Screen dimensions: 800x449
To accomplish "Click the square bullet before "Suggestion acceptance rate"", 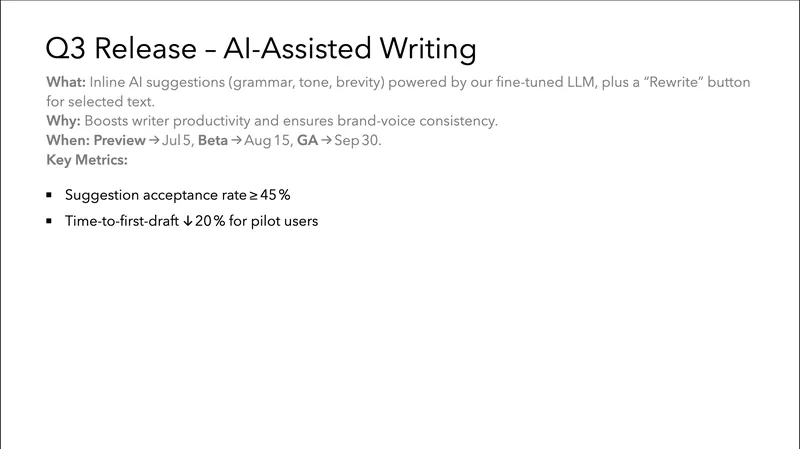I will tap(50, 194).
